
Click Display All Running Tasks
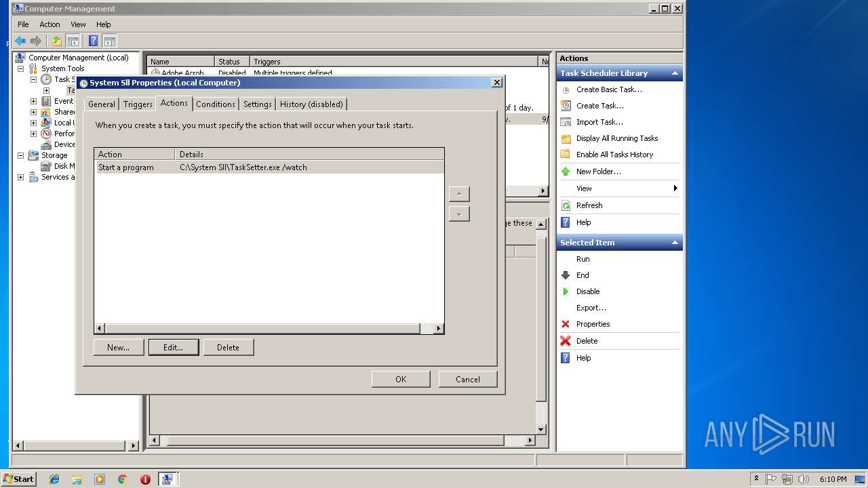(x=617, y=138)
